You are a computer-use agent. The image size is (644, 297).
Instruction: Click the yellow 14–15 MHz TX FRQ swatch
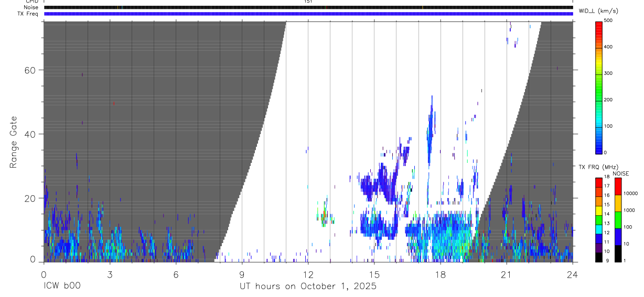tap(599, 210)
